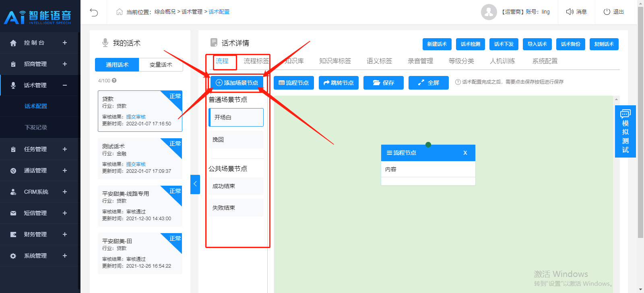Expand 系统管理 menu with plus sign
644x293 pixels.
(x=65, y=256)
